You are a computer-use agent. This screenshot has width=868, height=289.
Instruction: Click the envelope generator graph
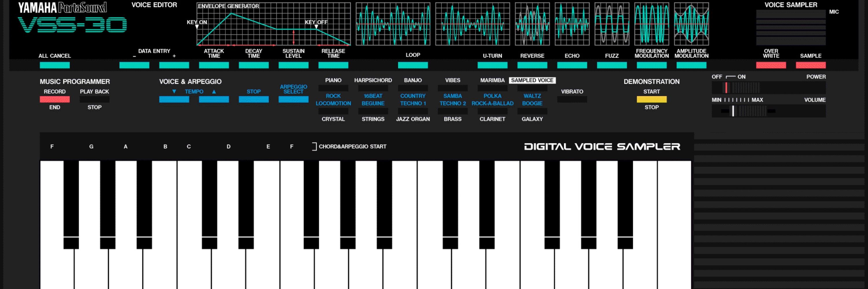click(x=273, y=24)
